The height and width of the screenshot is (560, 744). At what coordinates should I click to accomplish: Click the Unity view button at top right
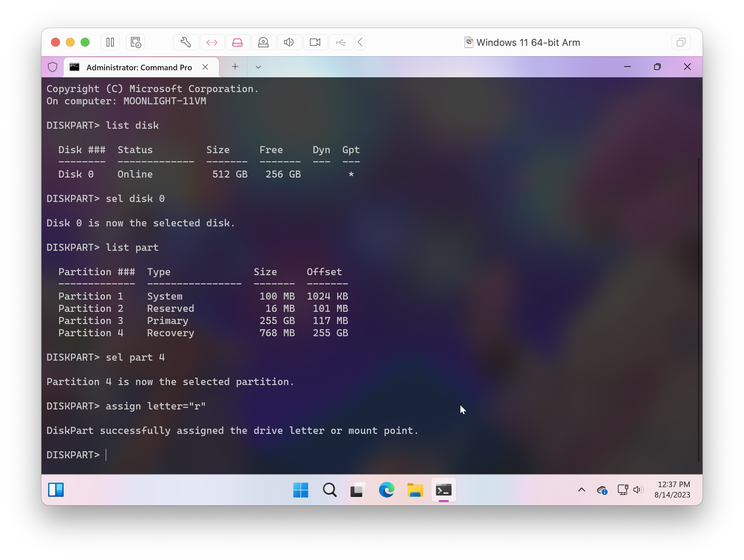(681, 43)
